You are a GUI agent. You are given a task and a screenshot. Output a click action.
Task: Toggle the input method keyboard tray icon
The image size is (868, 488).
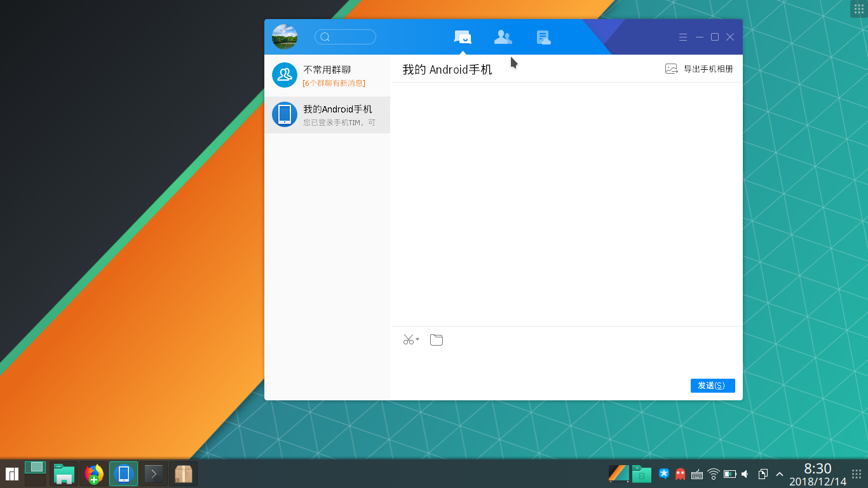click(x=697, y=473)
